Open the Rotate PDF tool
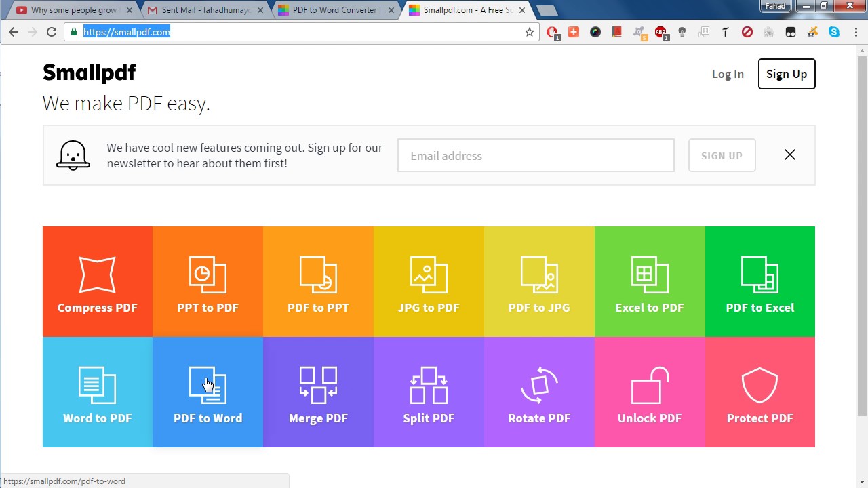 coord(539,392)
